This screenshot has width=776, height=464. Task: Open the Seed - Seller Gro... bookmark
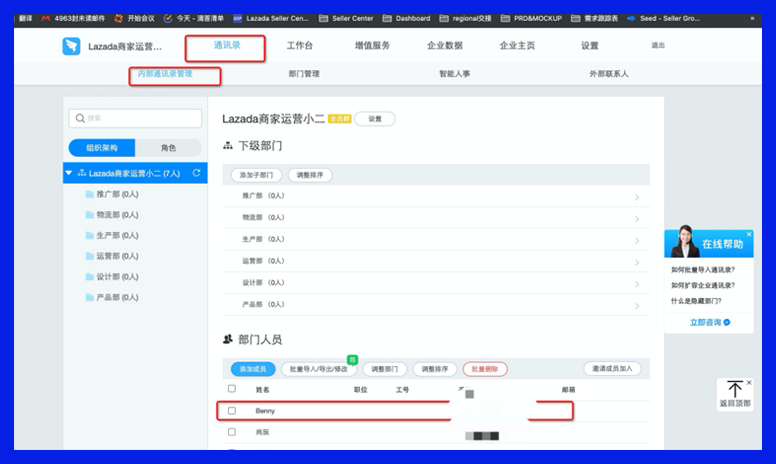point(663,18)
